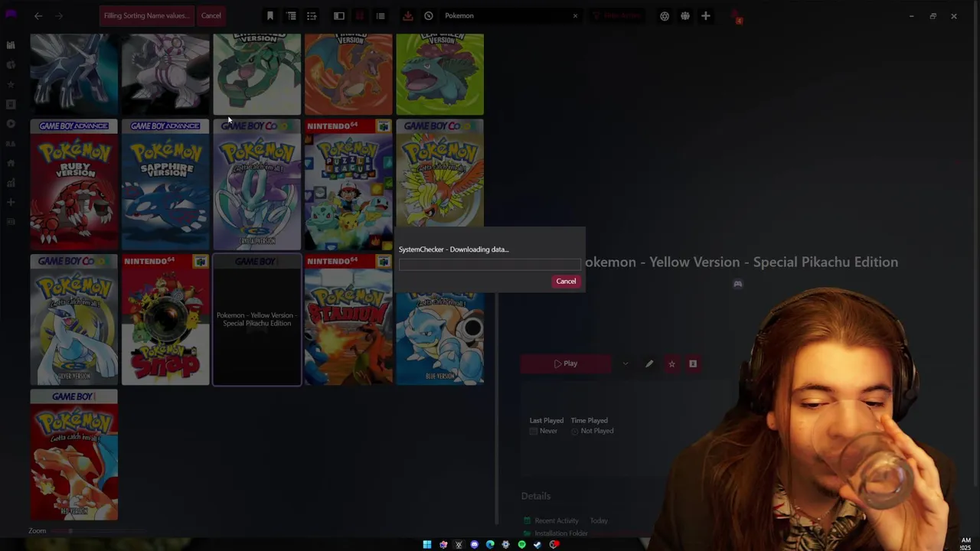
Task: Toggle favorite star beside Play button
Action: point(671,364)
